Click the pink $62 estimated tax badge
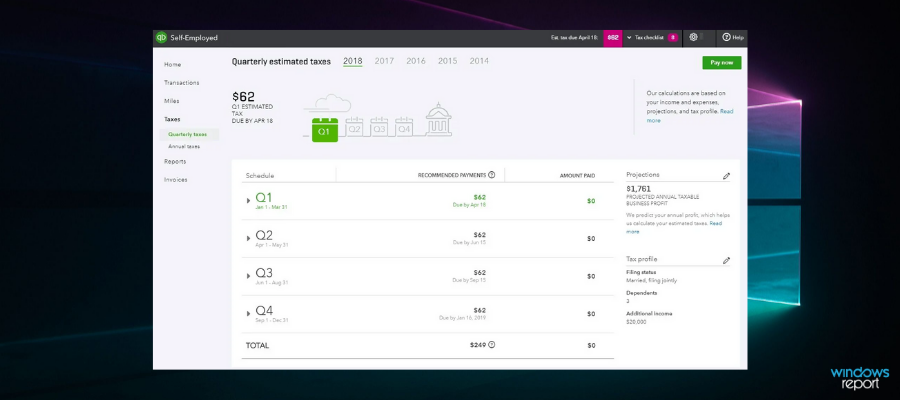The width and height of the screenshot is (900, 400). 613,38
